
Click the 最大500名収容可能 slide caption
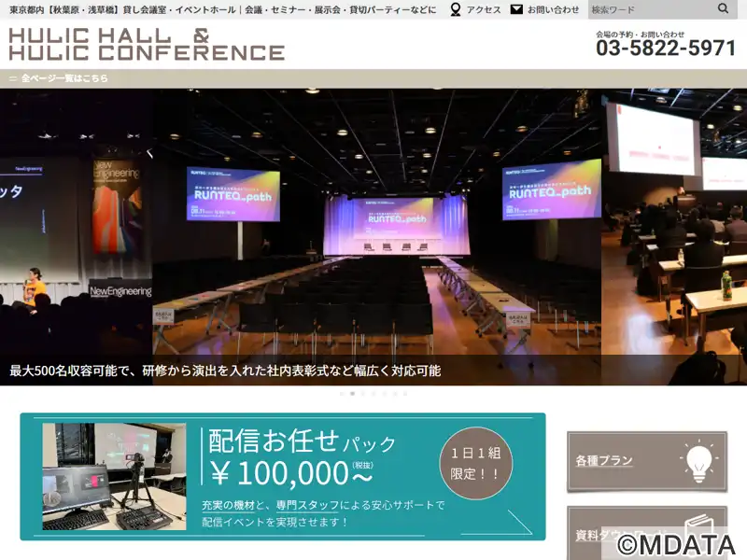point(225,371)
